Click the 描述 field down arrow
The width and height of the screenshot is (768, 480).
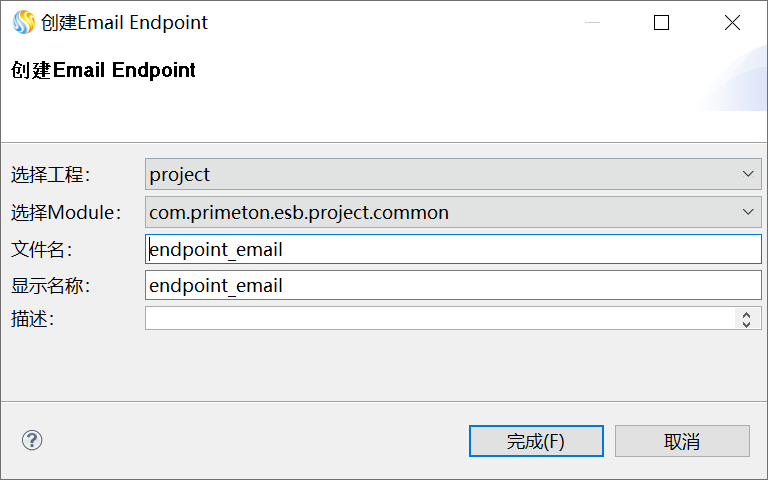pos(746,323)
